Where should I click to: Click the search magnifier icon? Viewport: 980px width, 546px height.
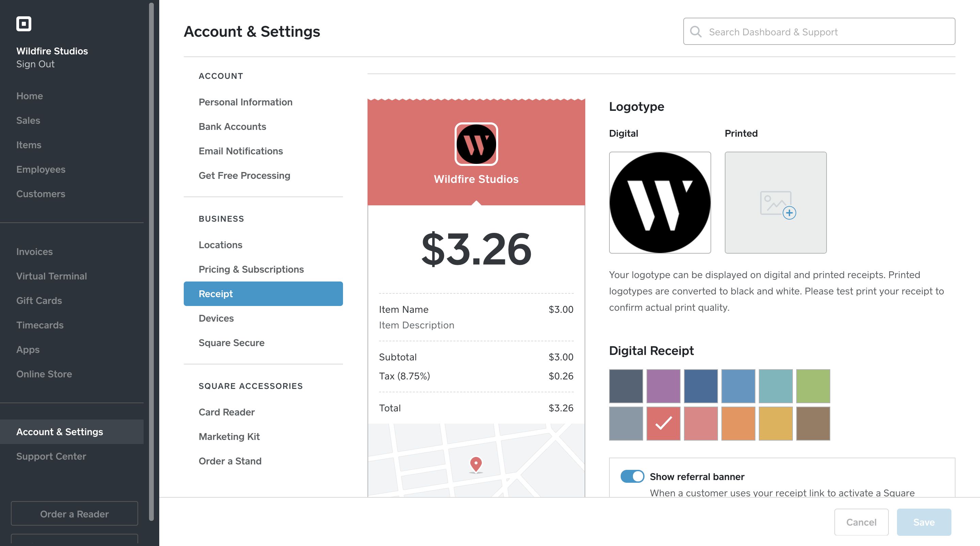pyautogui.click(x=696, y=32)
